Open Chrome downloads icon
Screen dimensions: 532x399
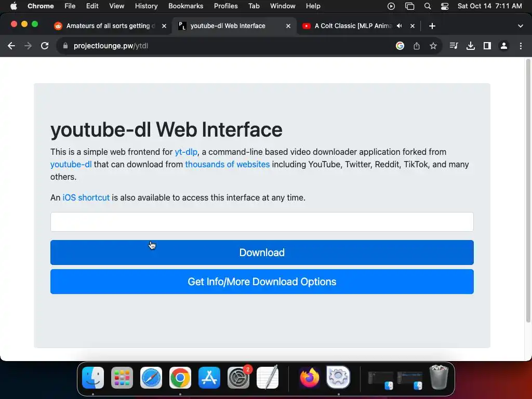[471, 46]
